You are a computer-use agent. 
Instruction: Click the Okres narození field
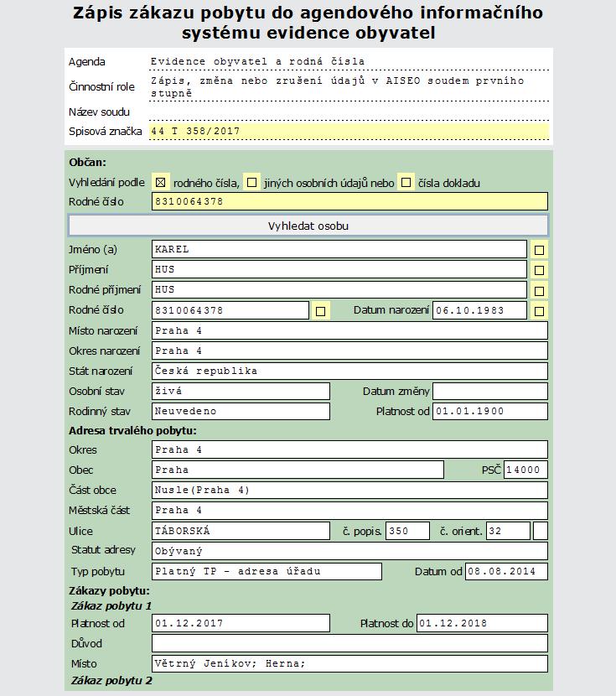pos(349,351)
